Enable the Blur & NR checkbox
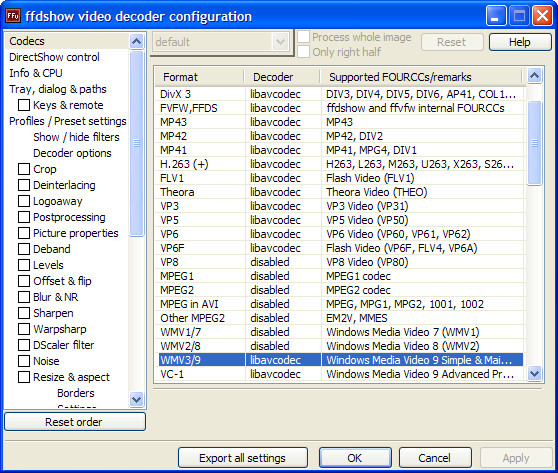Screen dimensions: 558x473 [24, 297]
